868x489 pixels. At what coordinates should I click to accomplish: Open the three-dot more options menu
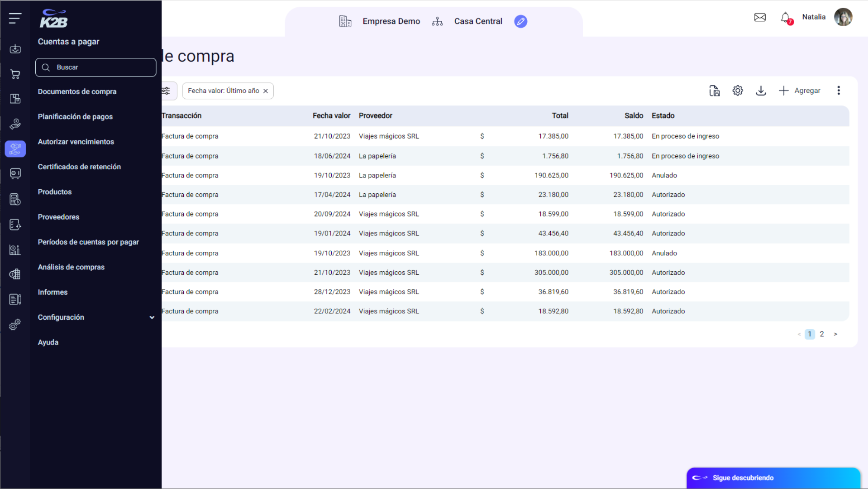pyautogui.click(x=839, y=91)
